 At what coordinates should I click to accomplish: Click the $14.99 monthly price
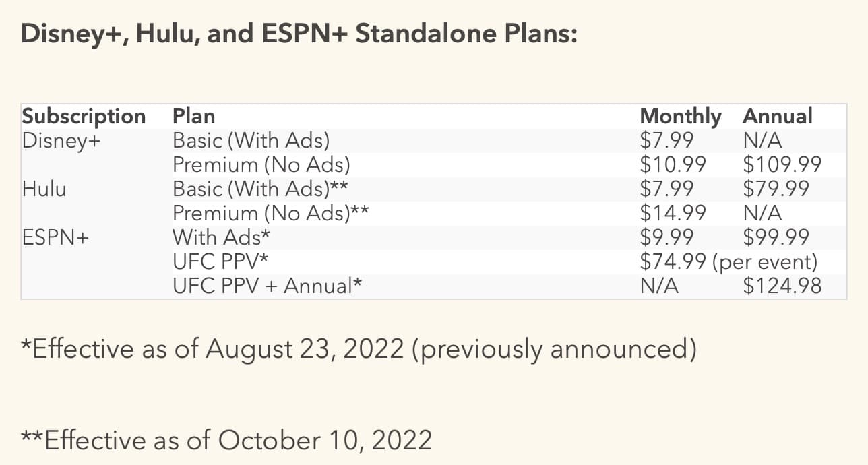(673, 213)
